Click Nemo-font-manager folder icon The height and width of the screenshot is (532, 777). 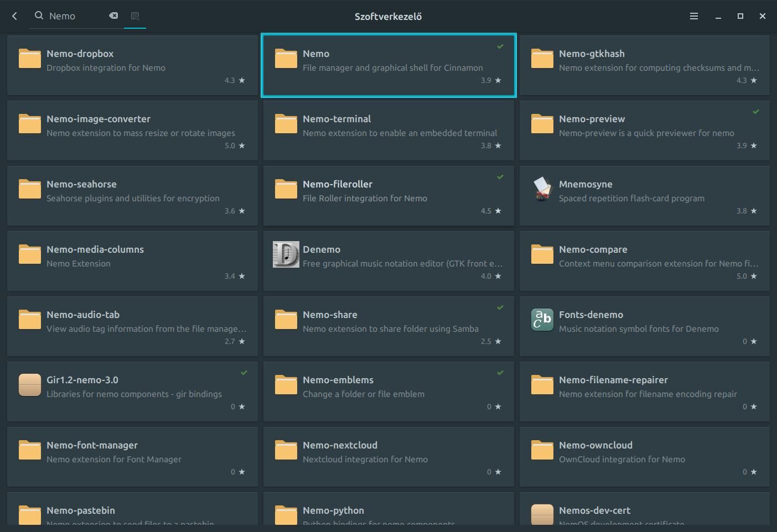(30, 450)
